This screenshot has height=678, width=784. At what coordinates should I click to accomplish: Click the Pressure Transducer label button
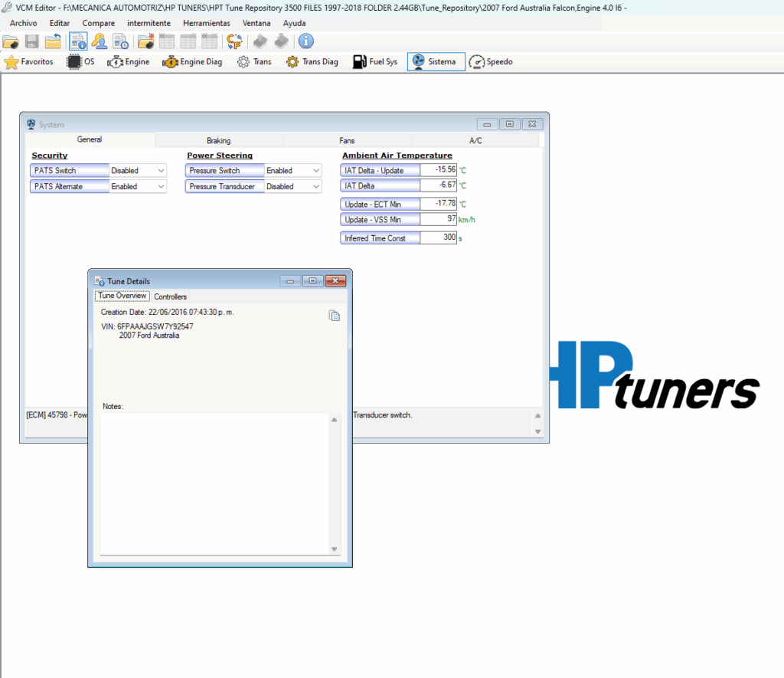tap(225, 187)
